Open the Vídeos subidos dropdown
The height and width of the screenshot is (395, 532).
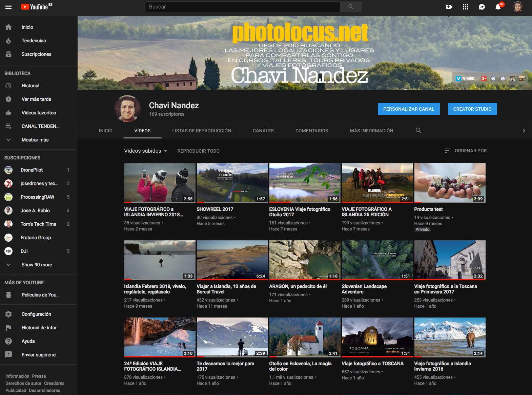pyautogui.click(x=146, y=151)
